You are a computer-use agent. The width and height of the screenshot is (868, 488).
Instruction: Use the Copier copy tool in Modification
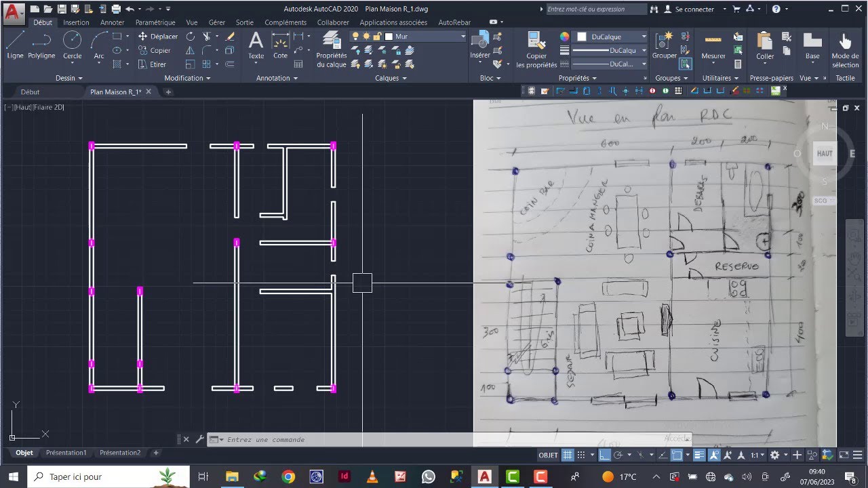point(154,50)
